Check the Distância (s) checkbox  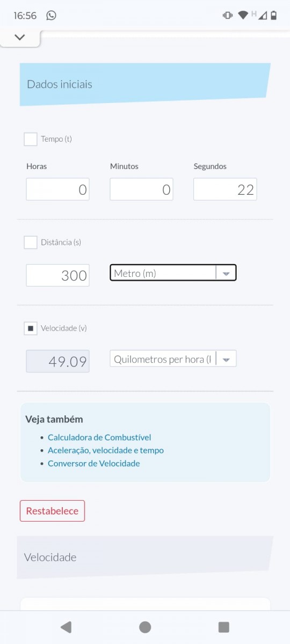pyautogui.click(x=31, y=242)
